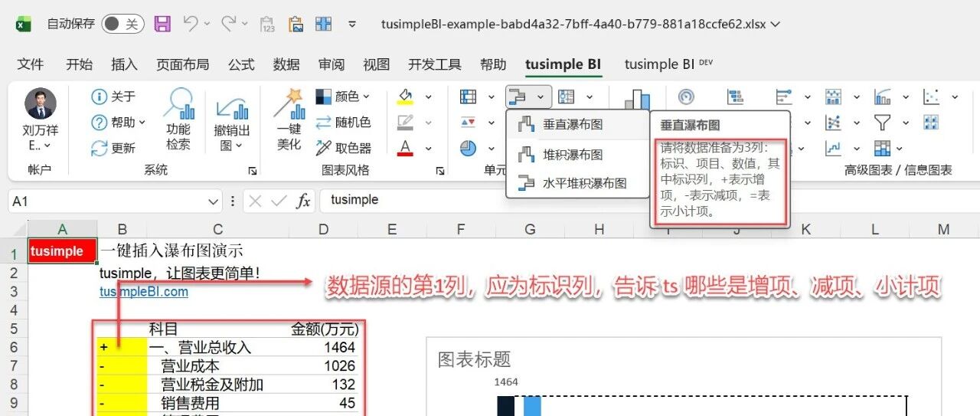The width and height of the screenshot is (980, 416).
Task: Select cell A1 with red tusimple label
Action: coord(63,251)
